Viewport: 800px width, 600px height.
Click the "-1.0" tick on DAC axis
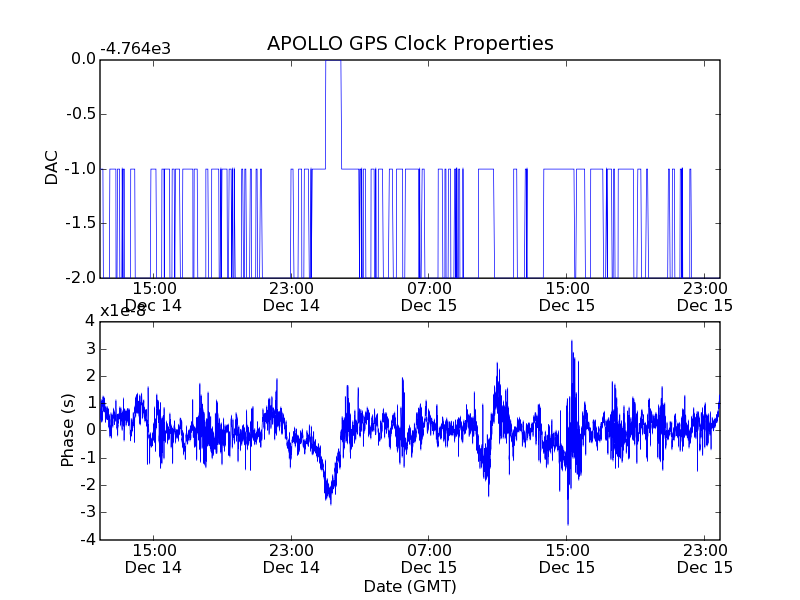81,169
